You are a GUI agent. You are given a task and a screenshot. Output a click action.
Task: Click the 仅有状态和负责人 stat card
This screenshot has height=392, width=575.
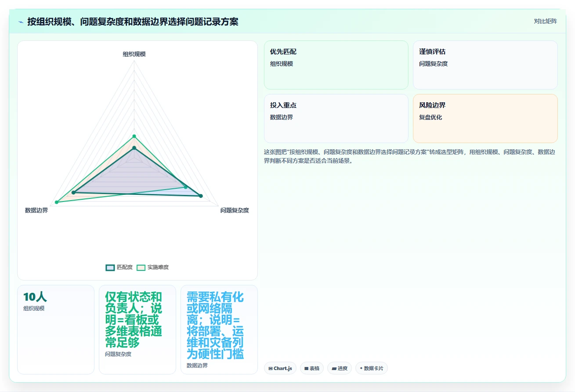click(x=137, y=330)
